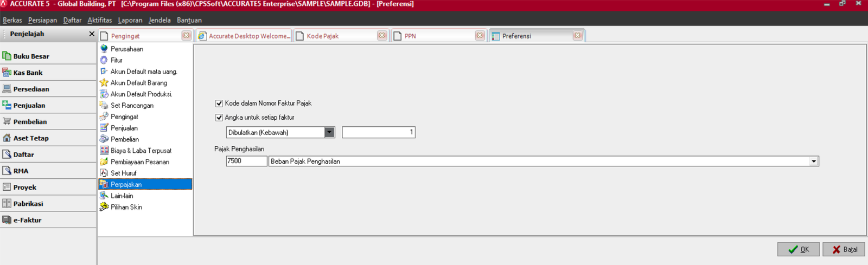Select Pilihan Skin in preferences list
Viewport: 868px width, 265px height.
coord(126,207)
